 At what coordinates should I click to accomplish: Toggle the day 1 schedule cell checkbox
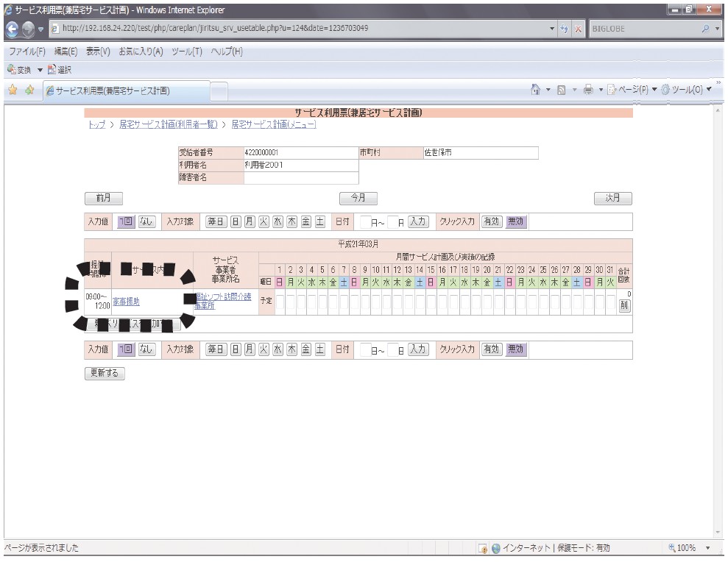pyautogui.click(x=280, y=302)
